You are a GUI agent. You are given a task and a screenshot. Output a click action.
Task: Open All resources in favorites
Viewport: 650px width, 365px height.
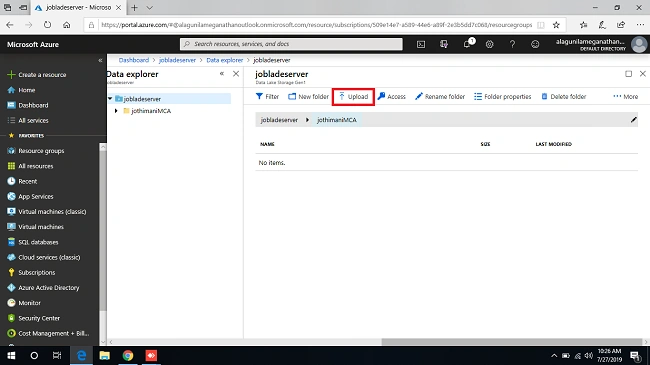click(x=30, y=166)
